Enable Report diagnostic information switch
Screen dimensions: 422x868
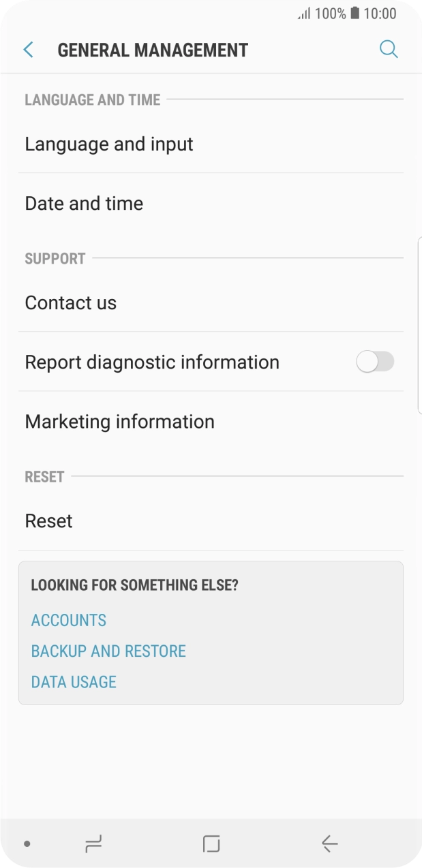[374, 362]
